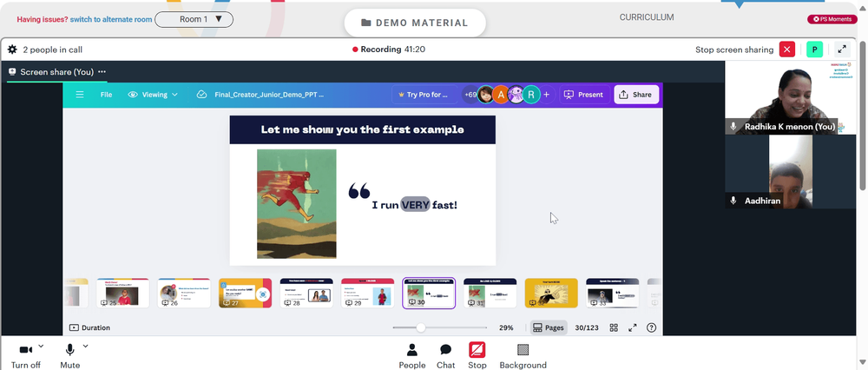The image size is (868, 370).
Task: Click the red stop screen sharing X
Action: pyautogui.click(x=786, y=50)
